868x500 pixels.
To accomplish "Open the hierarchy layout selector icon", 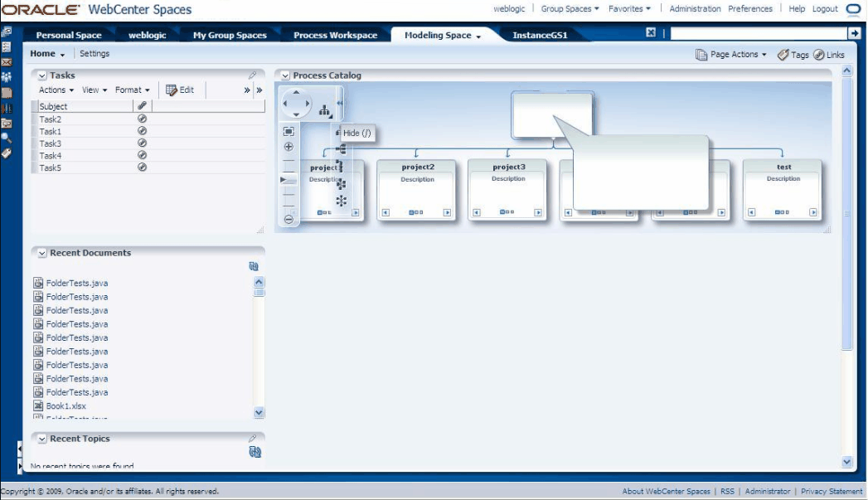I will pyautogui.click(x=325, y=111).
